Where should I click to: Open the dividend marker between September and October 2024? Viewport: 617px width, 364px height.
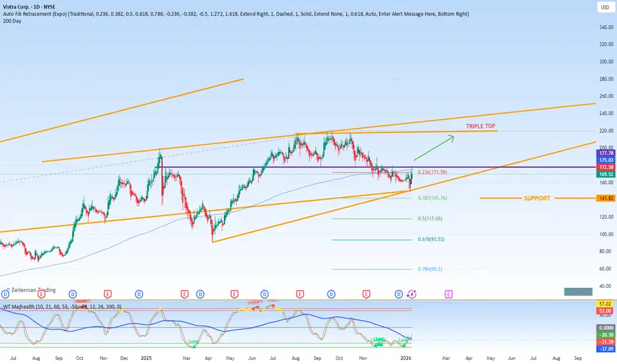tap(72, 294)
